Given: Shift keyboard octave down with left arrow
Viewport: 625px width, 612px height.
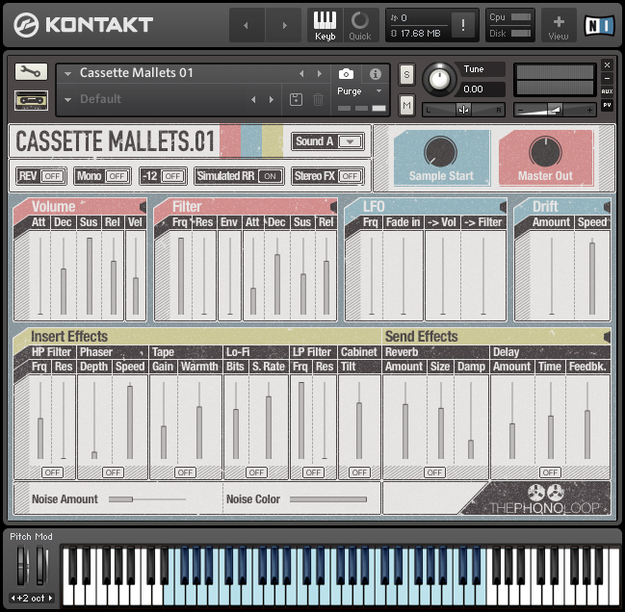Looking at the screenshot, I should (13, 598).
